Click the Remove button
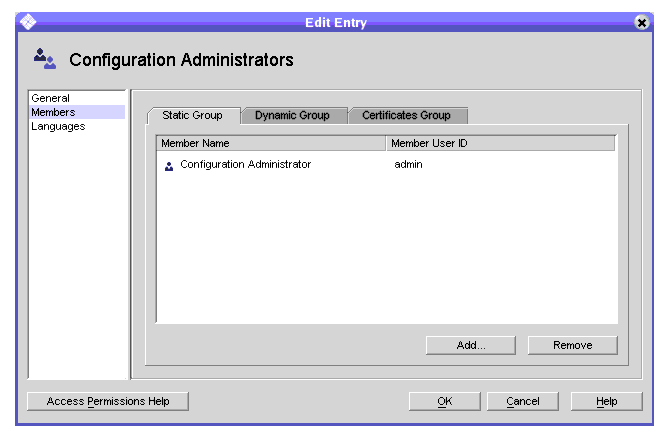This screenshot has width=670, height=438. 573,345
